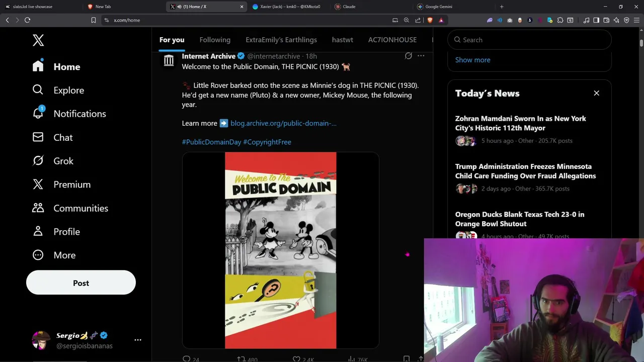The image size is (644, 362).
Task: Open Explore from the sidebar
Action: 58,90
